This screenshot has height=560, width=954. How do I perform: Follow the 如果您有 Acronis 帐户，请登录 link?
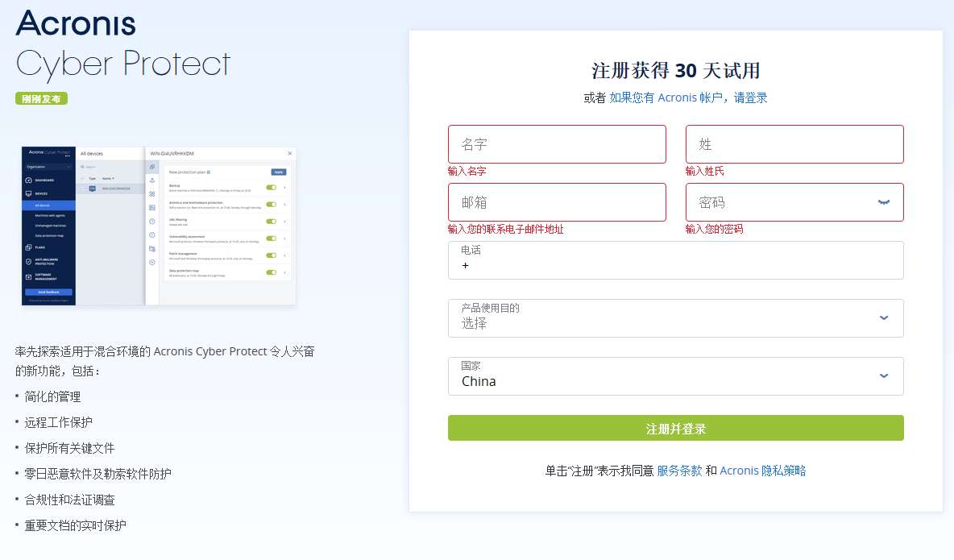[x=688, y=97]
